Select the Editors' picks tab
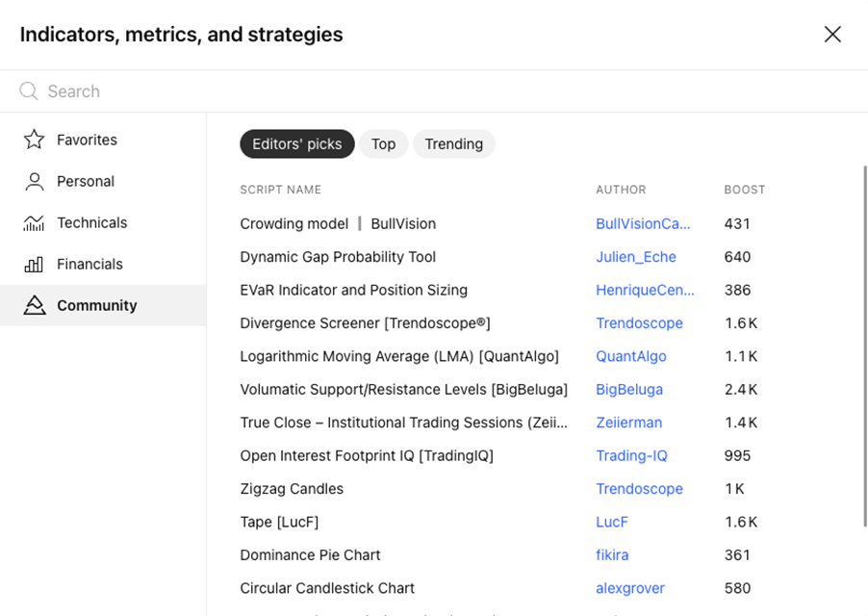The image size is (868, 616). tap(296, 144)
